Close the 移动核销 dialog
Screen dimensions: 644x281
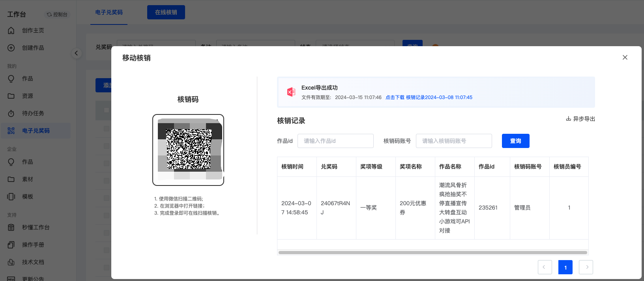pyautogui.click(x=625, y=58)
